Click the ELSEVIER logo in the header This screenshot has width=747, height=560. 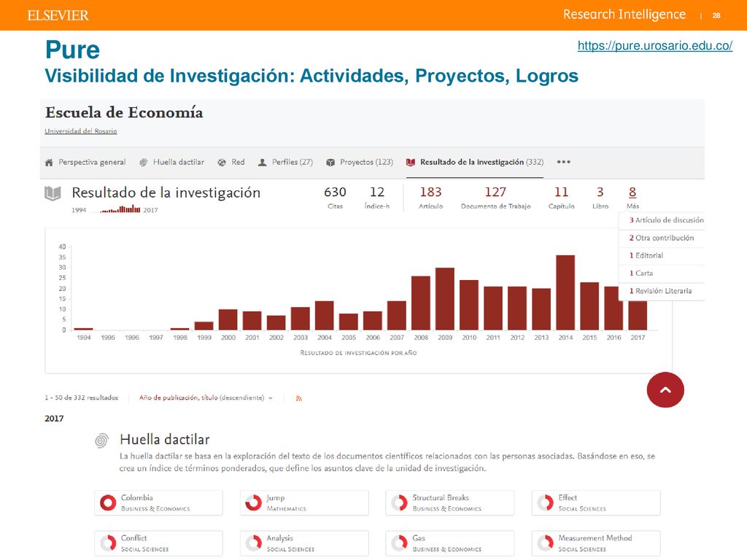(x=58, y=16)
